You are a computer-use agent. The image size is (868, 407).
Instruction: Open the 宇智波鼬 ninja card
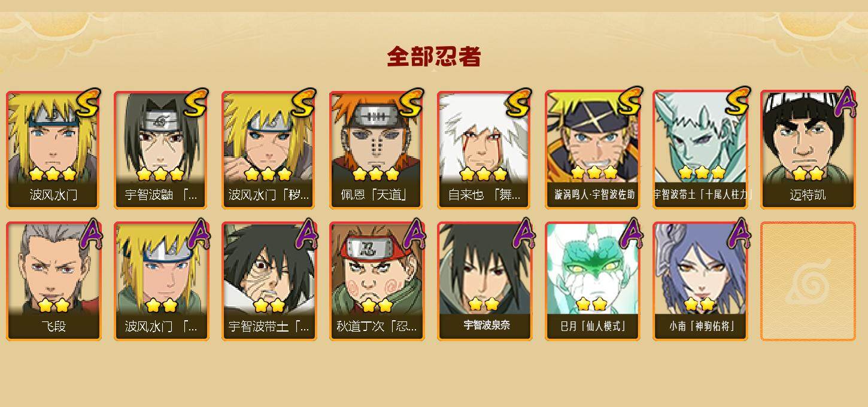coord(161,150)
